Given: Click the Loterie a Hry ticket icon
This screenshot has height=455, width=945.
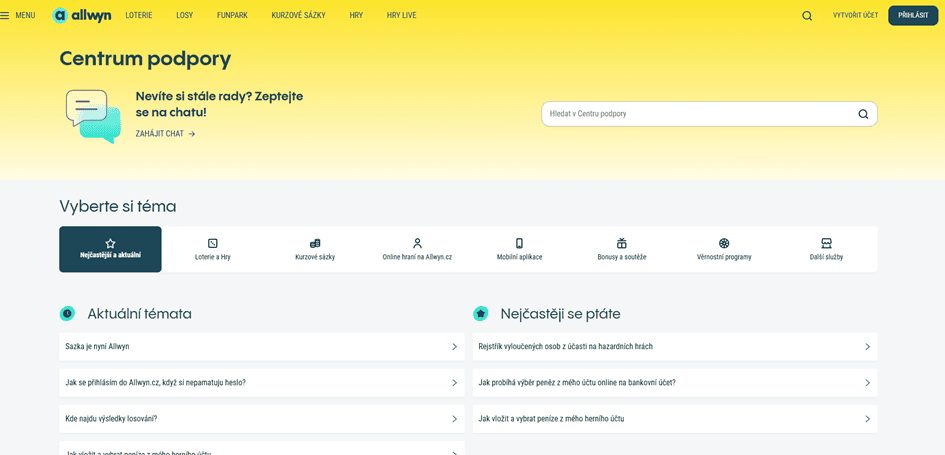Looking at the screenshot, I should (x=212, y=243).
